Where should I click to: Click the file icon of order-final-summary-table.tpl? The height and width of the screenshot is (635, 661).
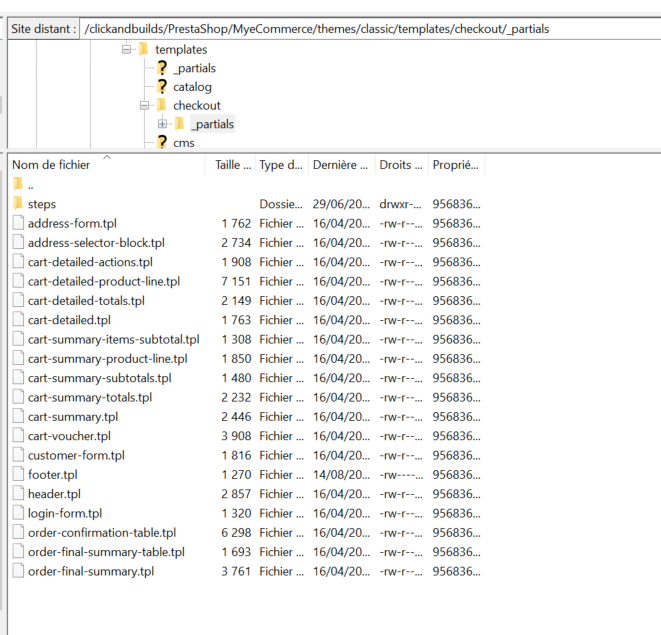(x=18, y=552)
